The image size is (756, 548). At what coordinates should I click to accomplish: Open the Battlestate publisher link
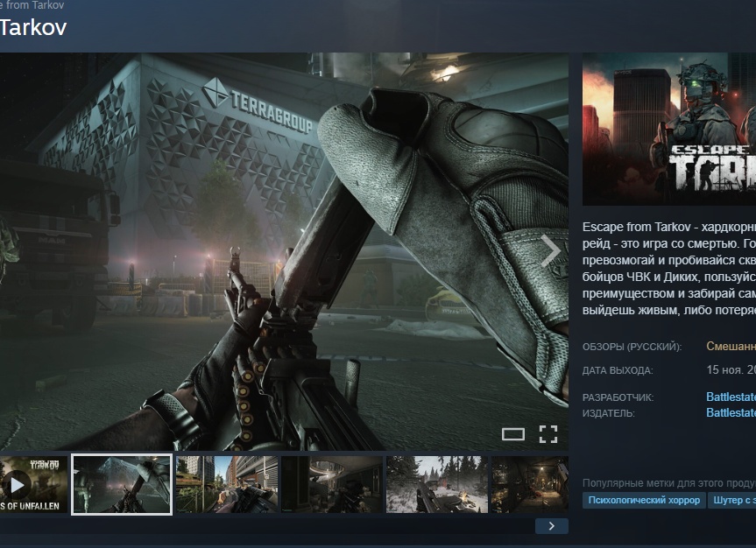pos(731,412)
